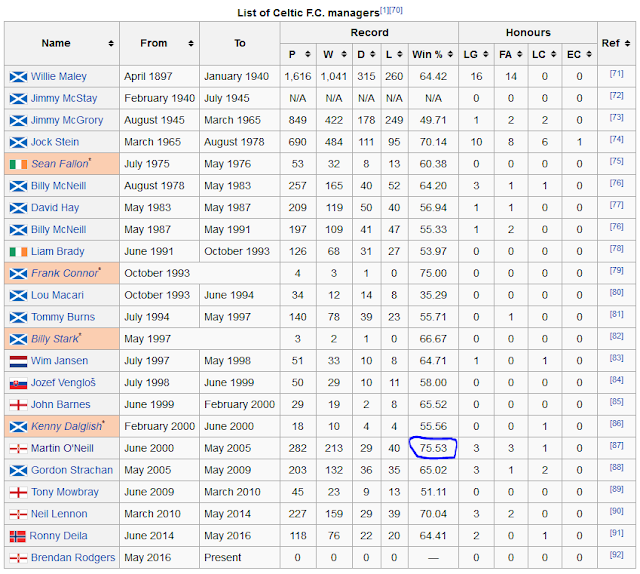Screen dimensions: 640x574
Task: Sort by W (wins) column arrows
Action: pyautogui.click(x=344, y=54)
